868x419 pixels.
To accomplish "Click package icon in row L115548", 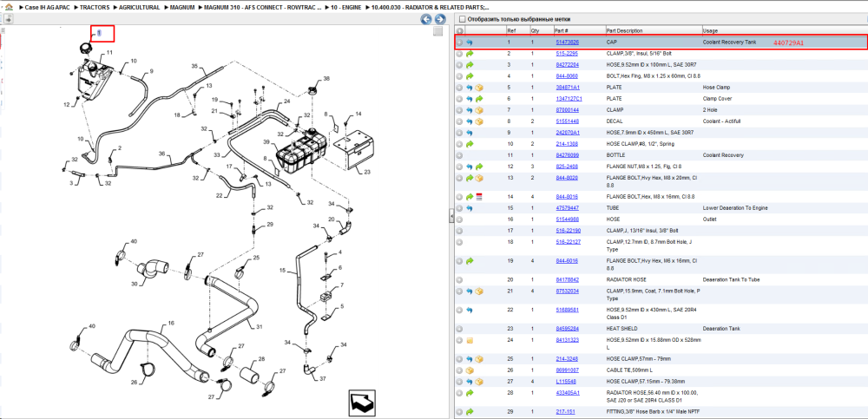I will click(x=479, y=382).
